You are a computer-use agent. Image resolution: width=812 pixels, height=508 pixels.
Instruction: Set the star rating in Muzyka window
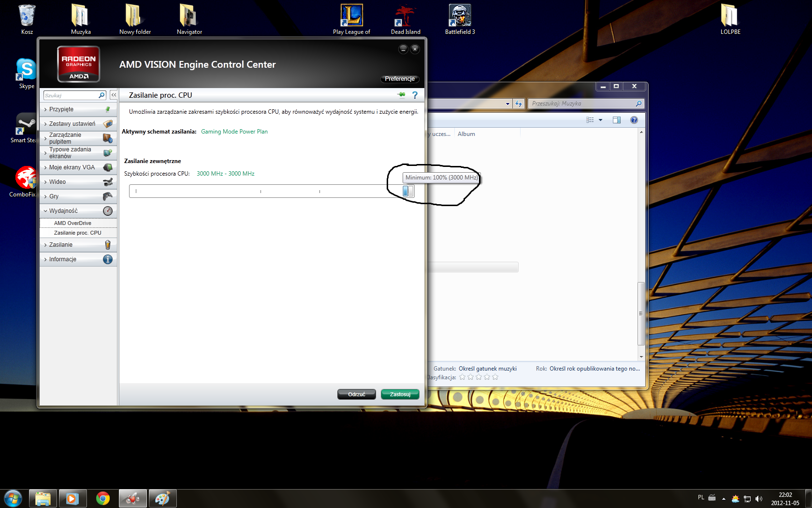478,377
